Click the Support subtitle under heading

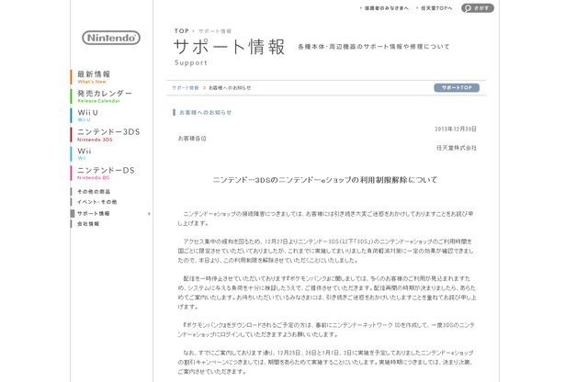coord(191,62)
